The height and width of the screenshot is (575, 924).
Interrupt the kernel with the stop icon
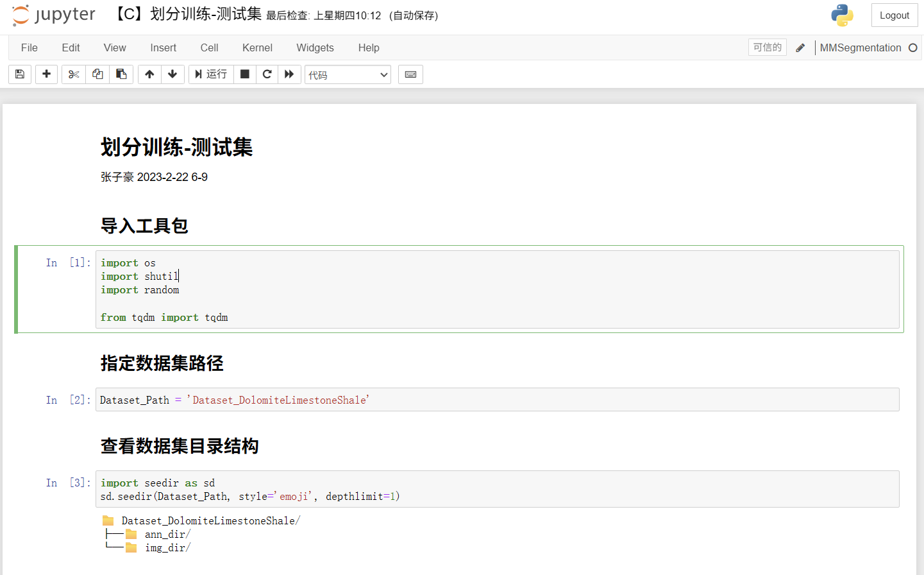(244, 74)
